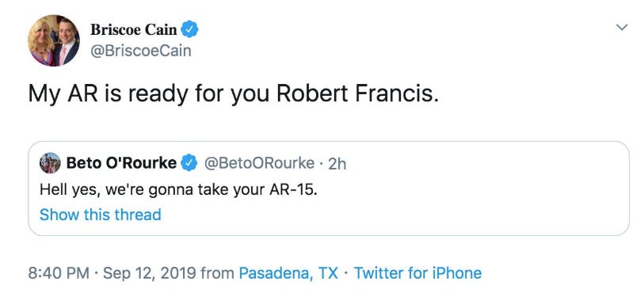
Task: Click the 'Twitter for iPhone' source link
Action: [x=417, y=273]
